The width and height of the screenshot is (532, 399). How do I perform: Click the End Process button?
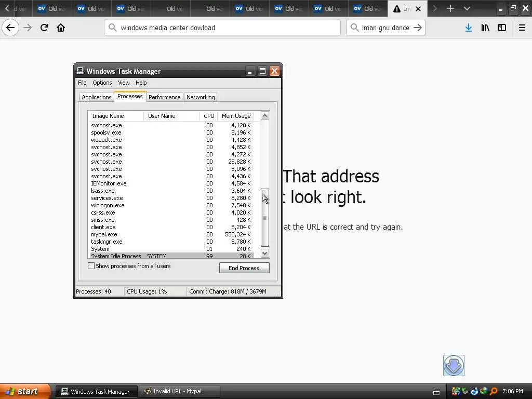(x=244, y=268)
